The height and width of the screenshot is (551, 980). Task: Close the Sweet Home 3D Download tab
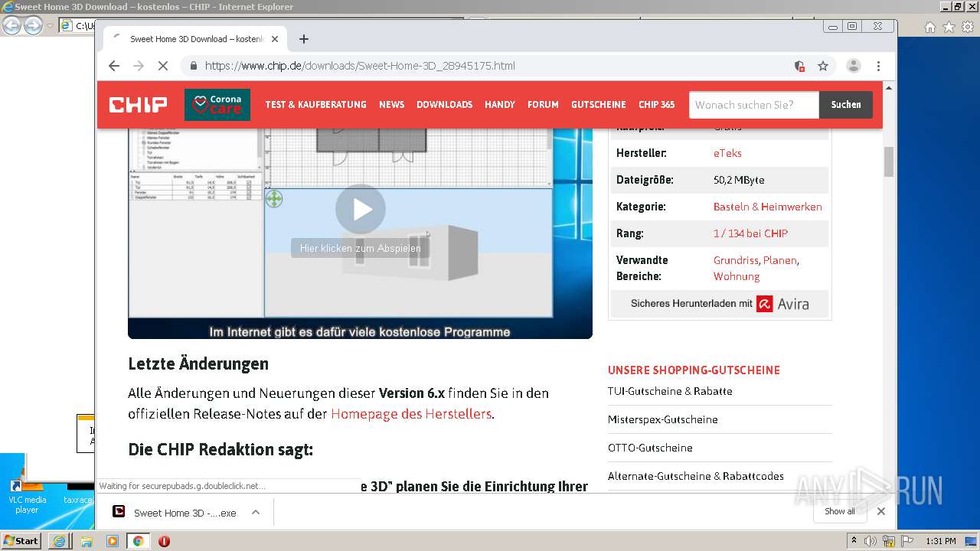click(x=275, y=39)
